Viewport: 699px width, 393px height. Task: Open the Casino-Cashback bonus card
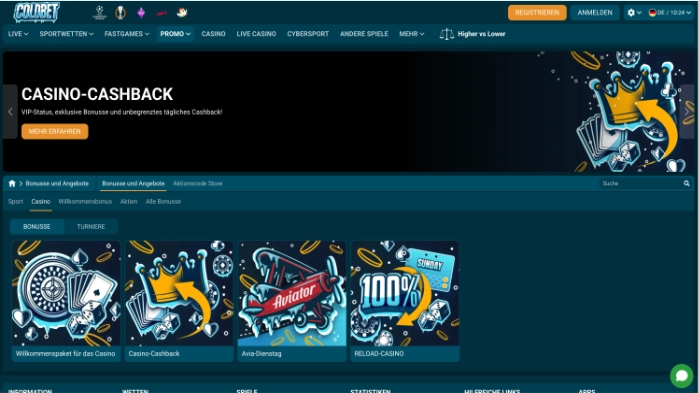pyautogui.click(x=179, y=301)
